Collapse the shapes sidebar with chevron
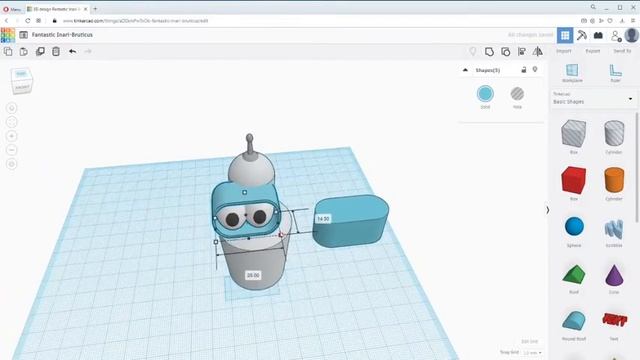This screenshot has width=640, height=360. coord(547,210)
